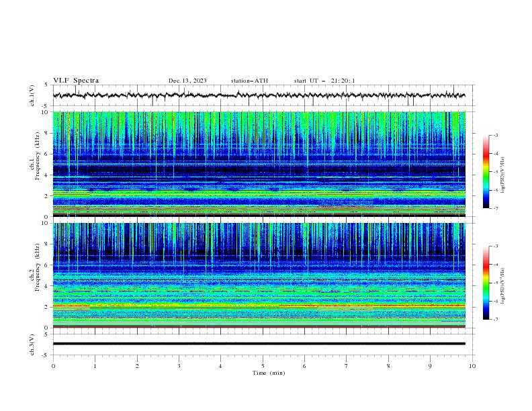Click the "start UT = 21:20:1" text
The width and height of the screenshot is (532, 411).
tap(324, 81)
